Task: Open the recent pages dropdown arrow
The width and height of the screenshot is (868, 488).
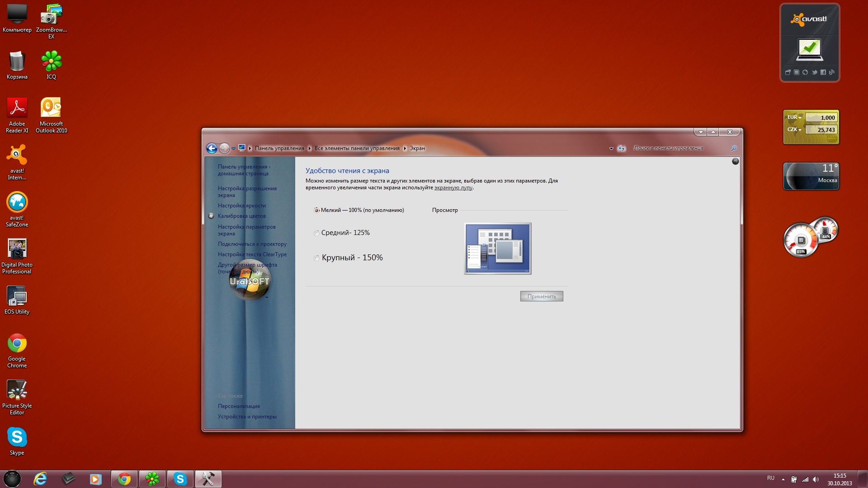Action: pos(233,148)
